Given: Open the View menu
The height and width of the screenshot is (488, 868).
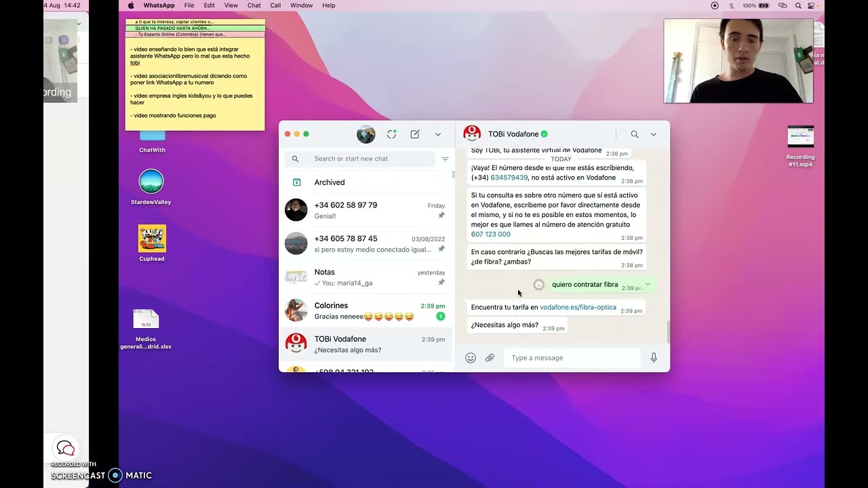Looking at the screenshot, I should coord(231,5).
